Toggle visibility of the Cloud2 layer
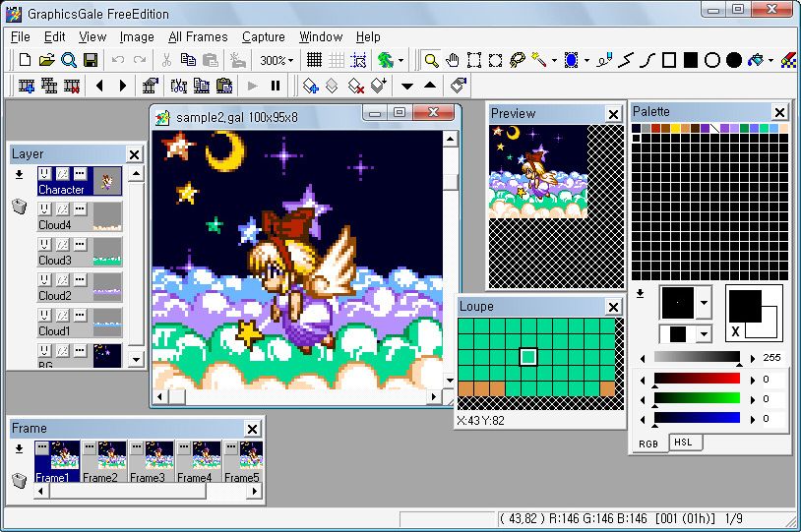This screenshot has width=801, height=532. pyautogui.click(x=44, y=280)
